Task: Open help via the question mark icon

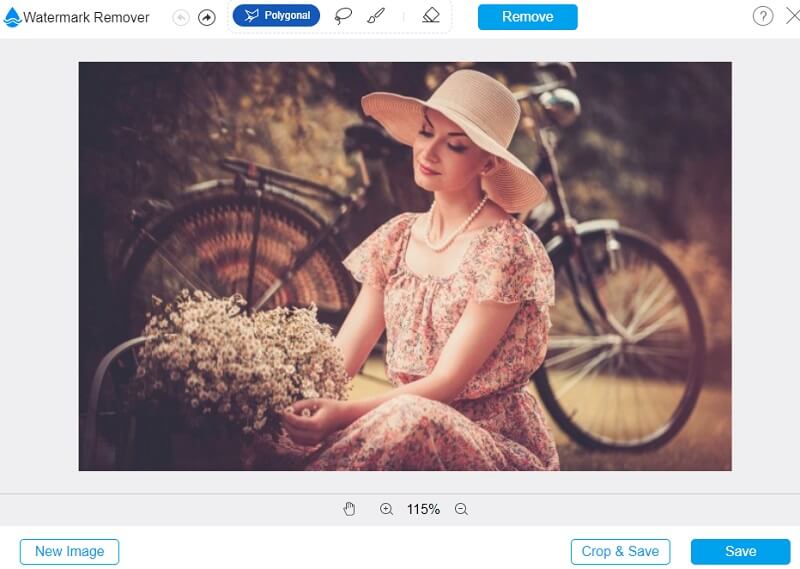Action: click(762, 16)
